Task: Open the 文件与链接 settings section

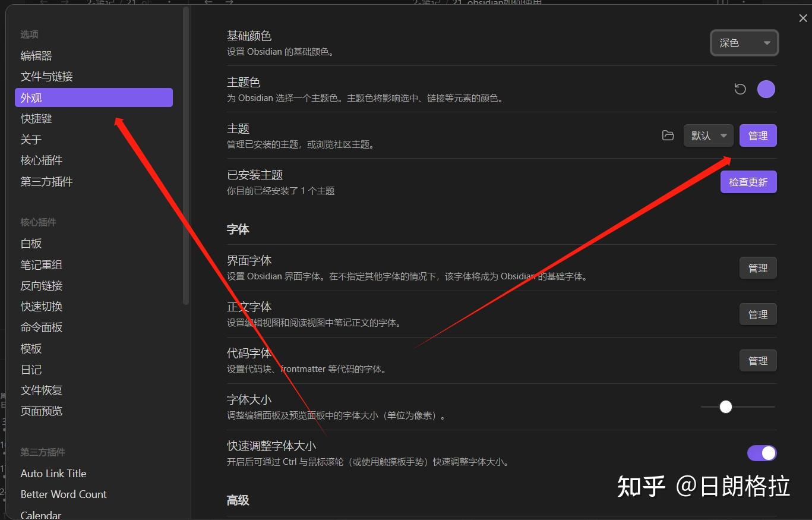Action: tap(48, 76)
